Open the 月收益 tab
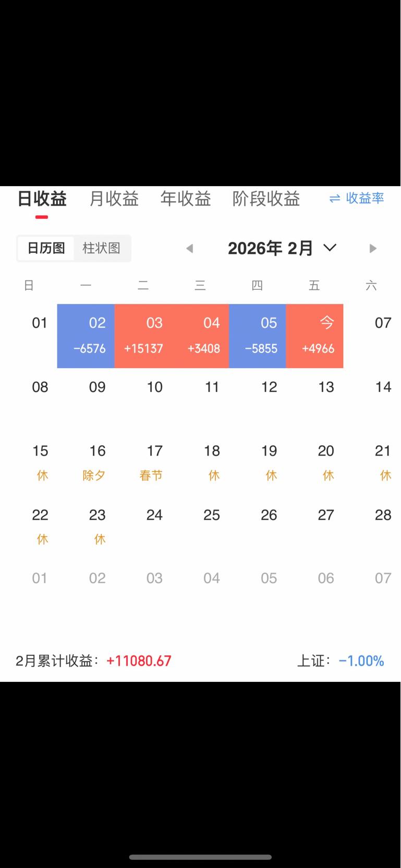The width and height of the screenshot is (401, 868). point(114,199)
